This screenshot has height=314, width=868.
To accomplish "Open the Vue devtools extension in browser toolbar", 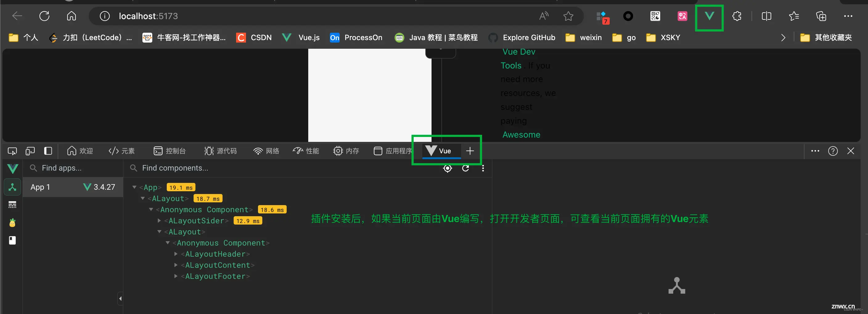I will click(x=709, y=16).
